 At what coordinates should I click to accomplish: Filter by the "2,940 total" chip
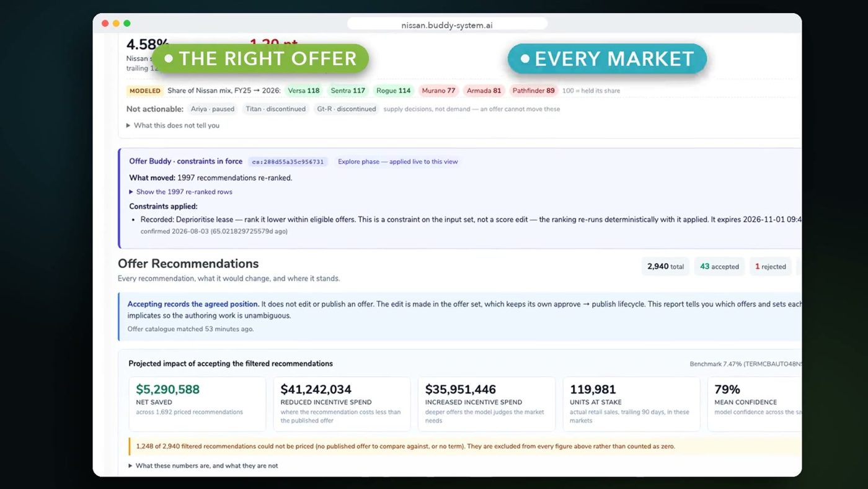[x=665, y=267]
